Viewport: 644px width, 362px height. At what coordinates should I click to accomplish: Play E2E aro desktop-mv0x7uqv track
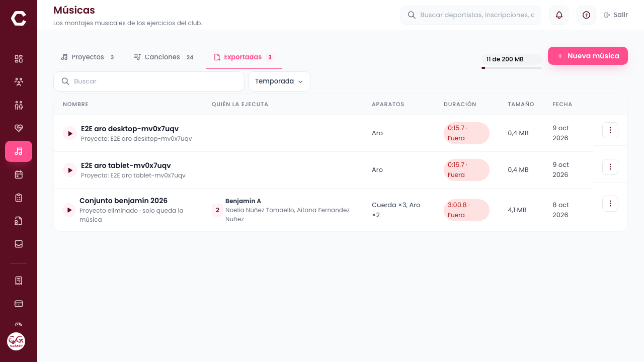[x=69, y=133]
